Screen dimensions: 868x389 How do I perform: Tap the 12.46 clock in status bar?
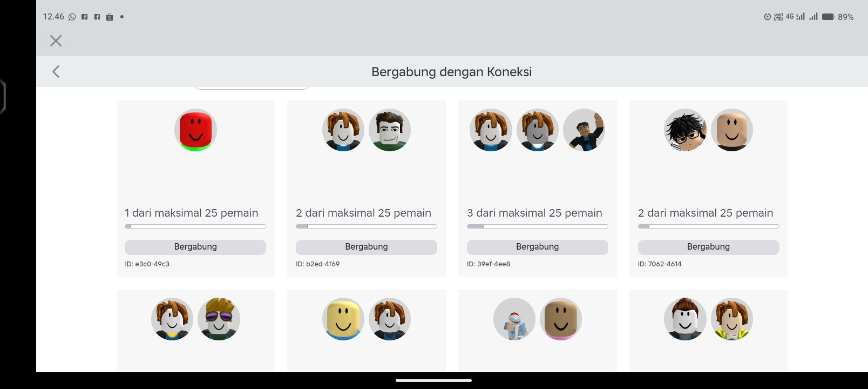(53, 17)
